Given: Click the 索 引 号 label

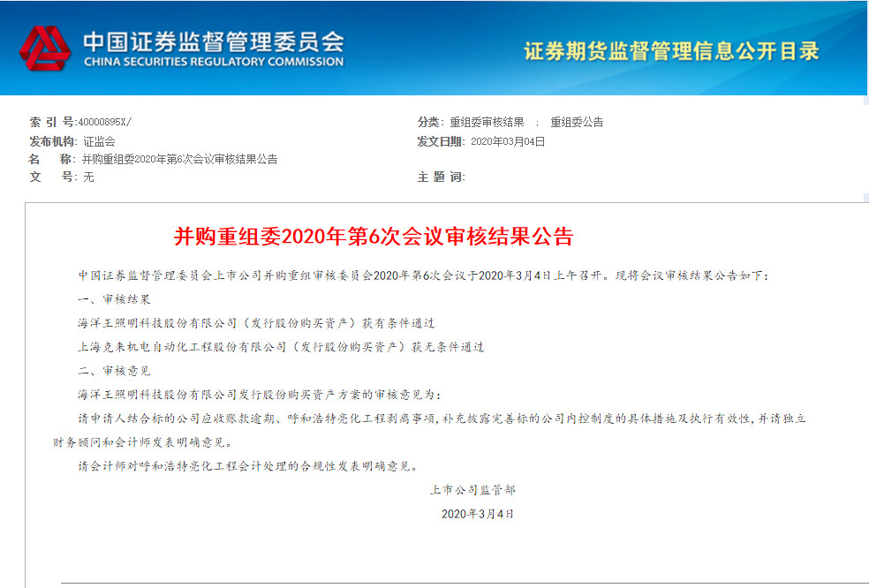Looking at the screenshot, I should [x=52, y=122].
